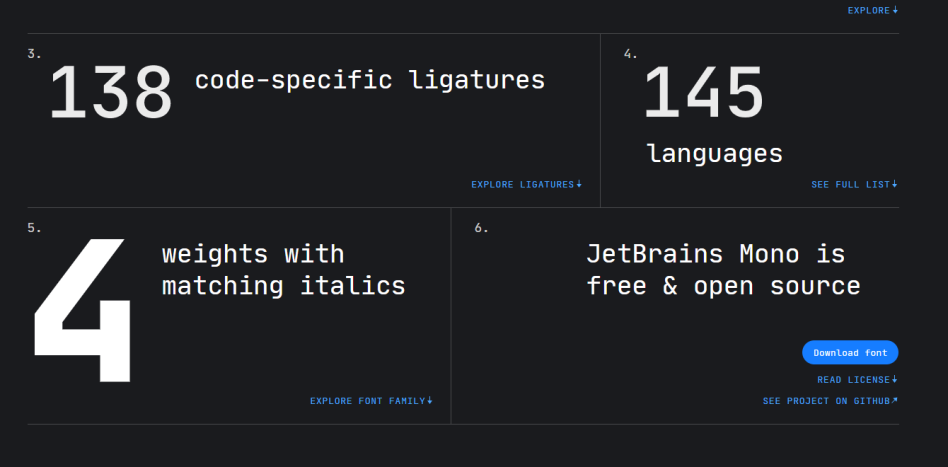The image size is (948, 467).
Task: Click the large '4' weights numeral
Action: click(82, 310)
